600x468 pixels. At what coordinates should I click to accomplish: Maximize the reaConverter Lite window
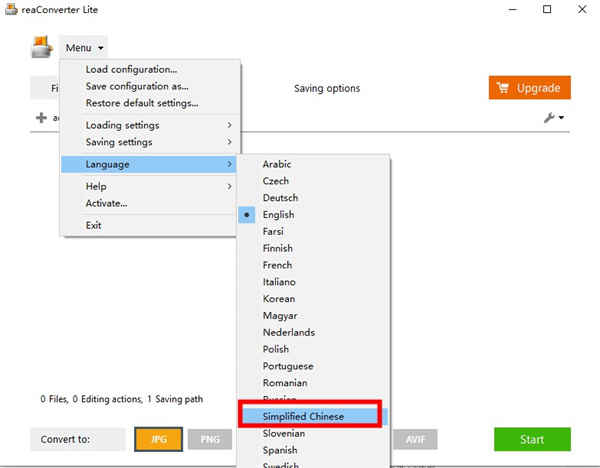547,9
